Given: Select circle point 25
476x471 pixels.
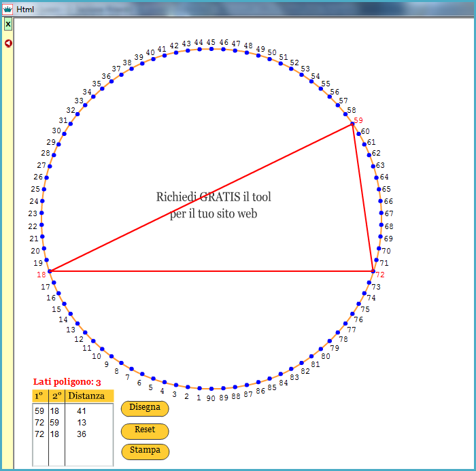Looking at the screenshot, I should (x=44, y=189).
